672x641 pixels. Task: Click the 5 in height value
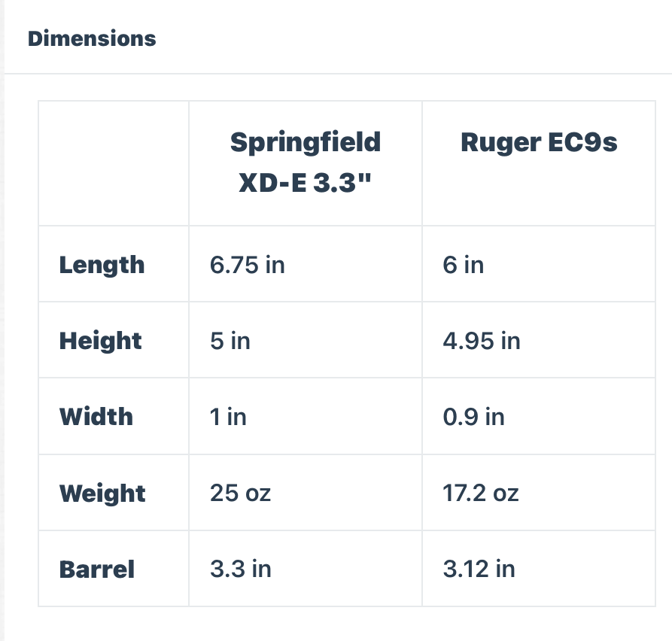pos(230,341)
